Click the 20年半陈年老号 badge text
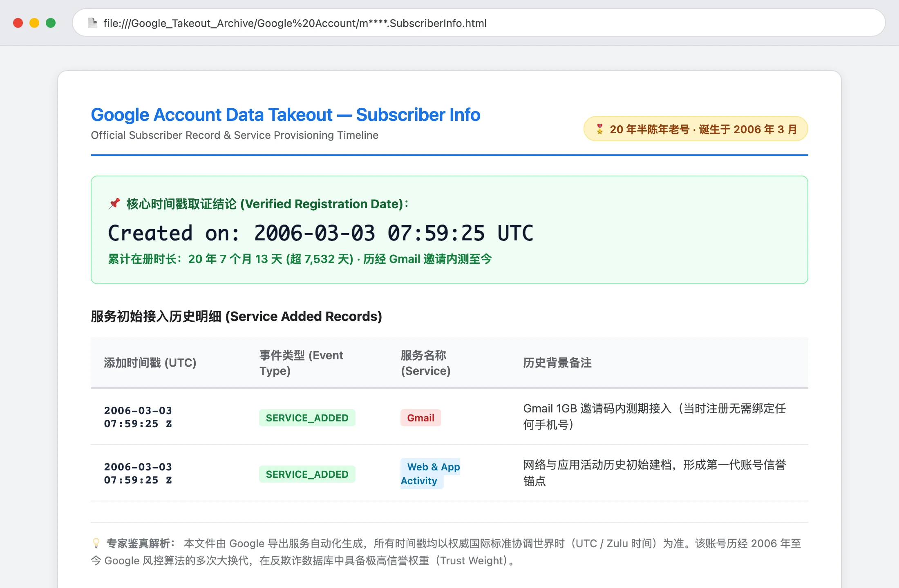 703,129
